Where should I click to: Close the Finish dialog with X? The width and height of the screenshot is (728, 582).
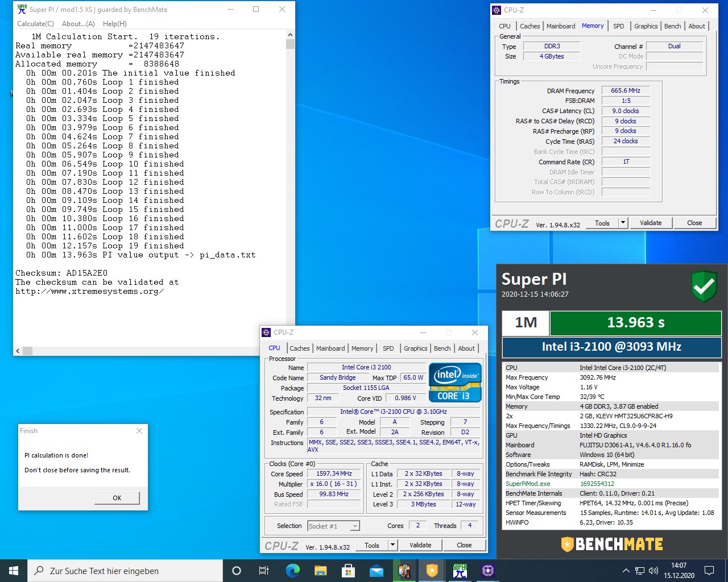coord(139,431)
